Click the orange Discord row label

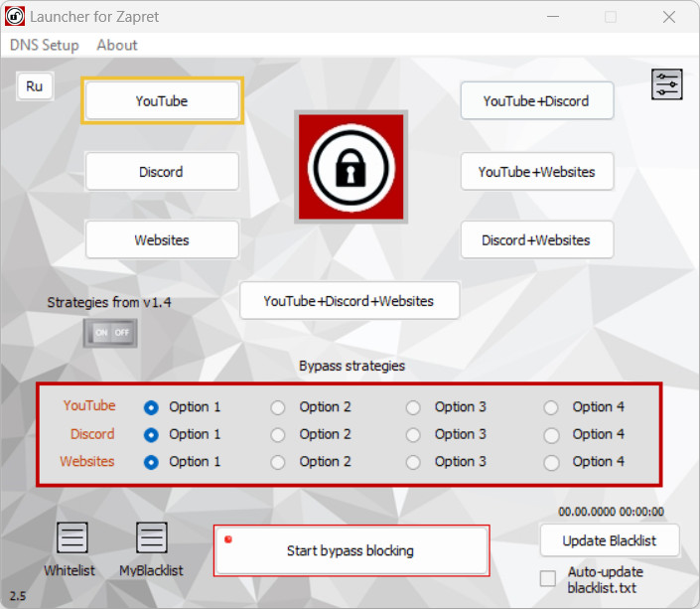point(92,434)
